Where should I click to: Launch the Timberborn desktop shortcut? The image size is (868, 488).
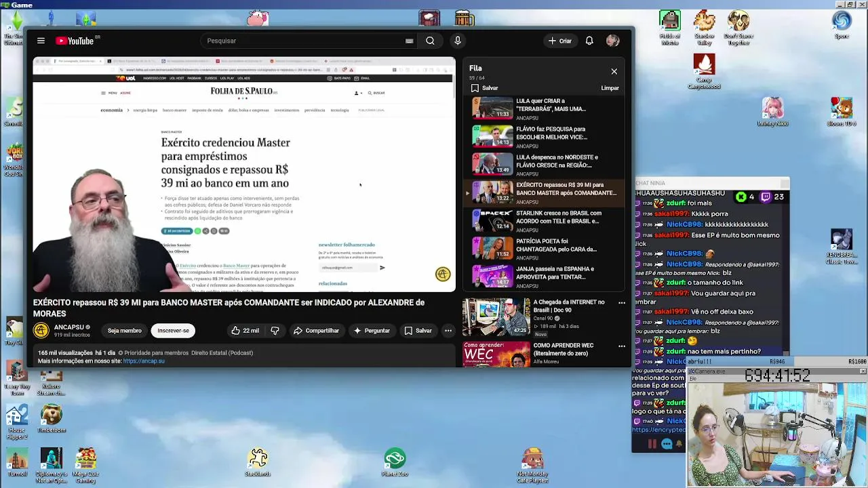click(x=52, y=418)
